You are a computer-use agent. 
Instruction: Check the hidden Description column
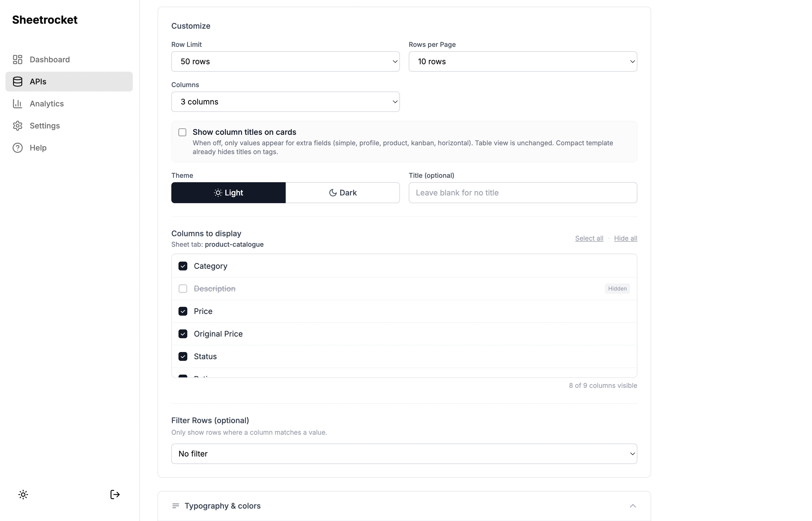tap(183, 289)
